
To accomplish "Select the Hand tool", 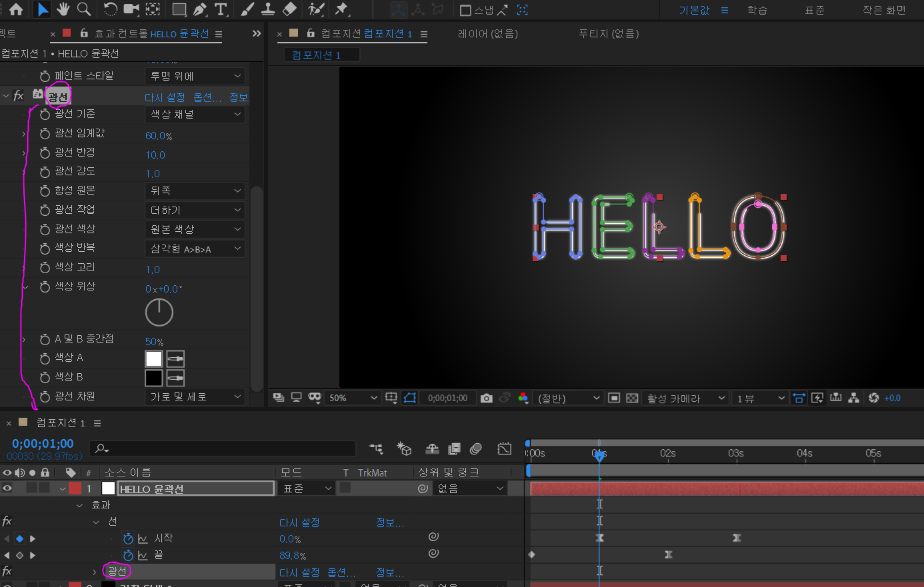I will tap(63, 9).
